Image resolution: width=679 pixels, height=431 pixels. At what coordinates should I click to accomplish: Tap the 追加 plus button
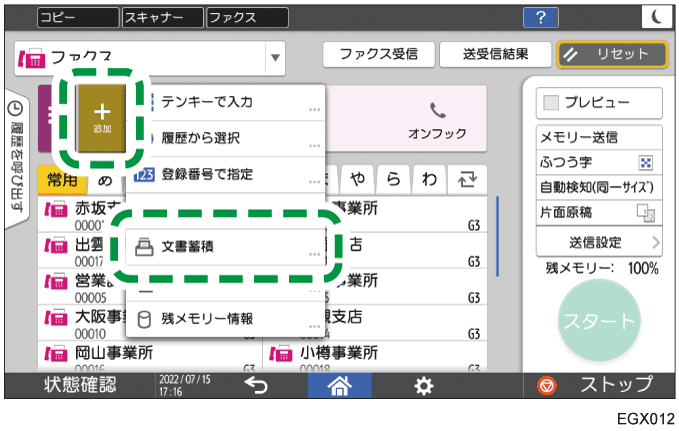[102, 118]
